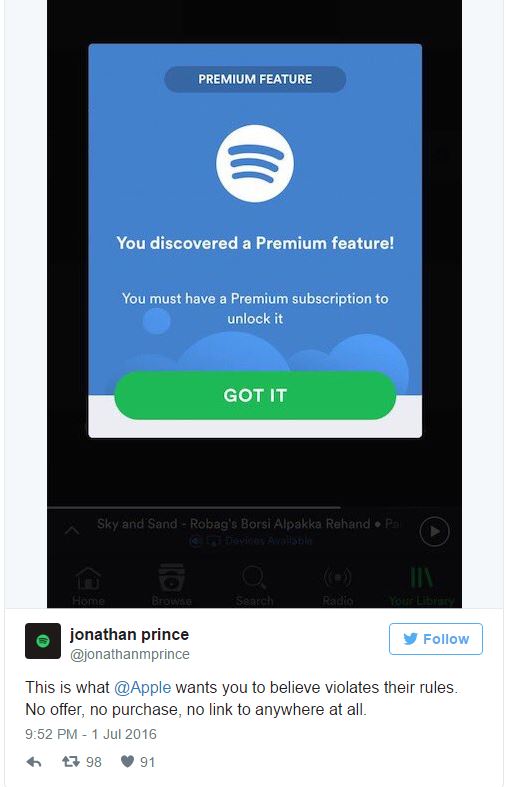Play the Sky and Sand track
506x787 pixels.
point(434,531)
